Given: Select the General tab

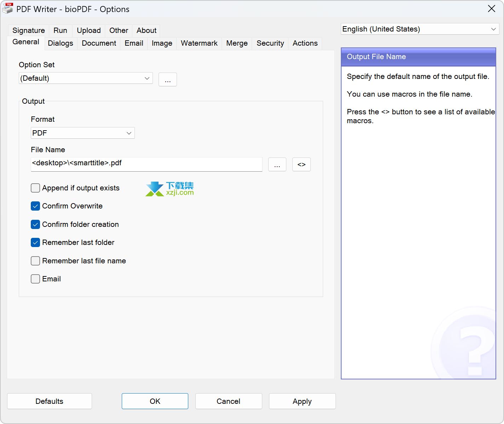Looking at the screenshot, I should pyautogui.click(x=26, y=42).
